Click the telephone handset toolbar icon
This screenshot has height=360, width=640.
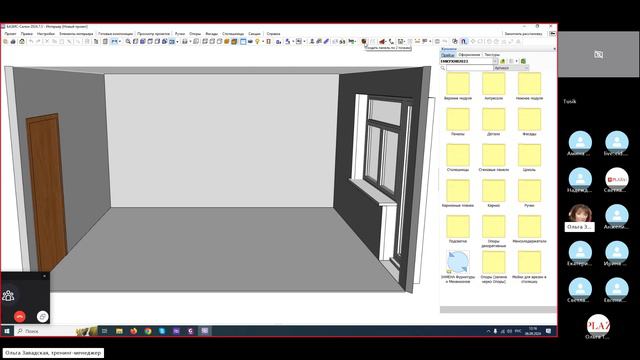coord(391,42)
